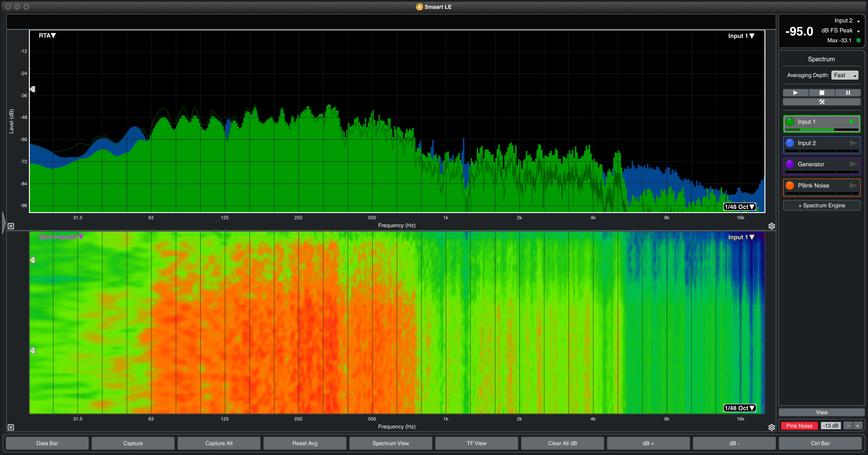The height and width of the screenshot is (455, 868).
Task: Close the Spectrograph pane with X box
Action: click(x=11, y=427)
